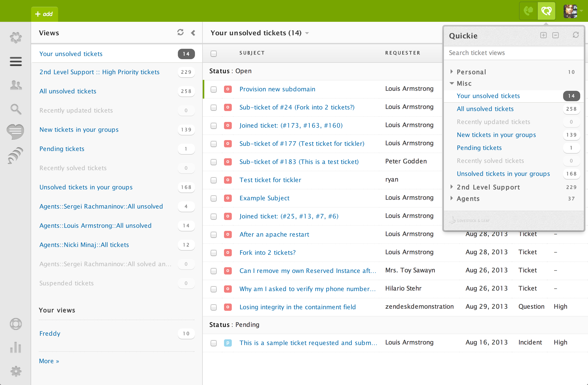Open ticket Why am I asked to verify my phone number
Image resolution: width=588 pixels, height=385 pixels.
coord(307,289)
